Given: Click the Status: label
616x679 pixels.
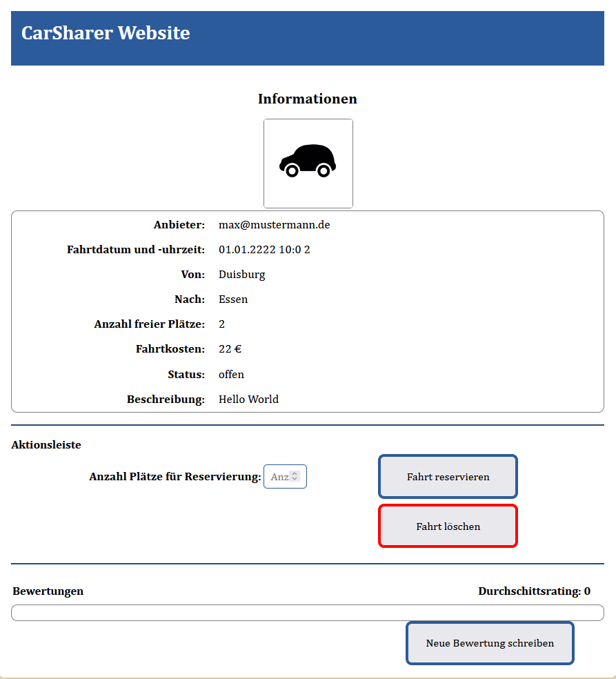Looking at the screenshot, I should point(186,374).
